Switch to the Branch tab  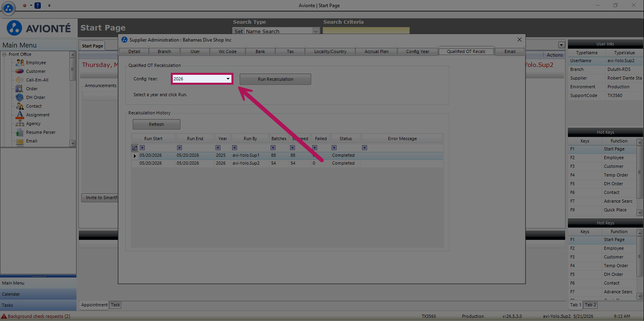click(x=164, y=51)
